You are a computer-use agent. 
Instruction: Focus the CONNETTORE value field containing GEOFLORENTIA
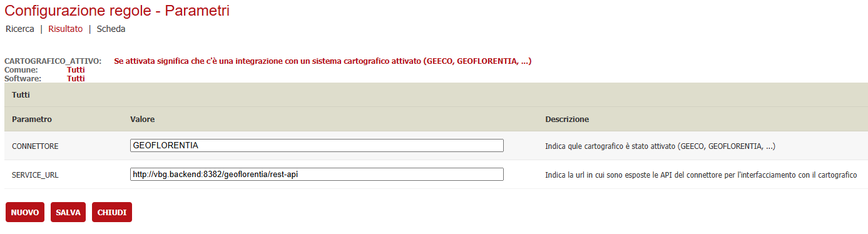(317, 145)
